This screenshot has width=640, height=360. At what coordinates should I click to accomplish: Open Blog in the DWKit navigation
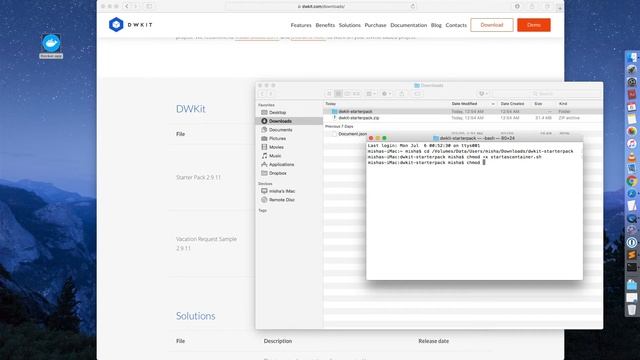(x=436, y=25)
